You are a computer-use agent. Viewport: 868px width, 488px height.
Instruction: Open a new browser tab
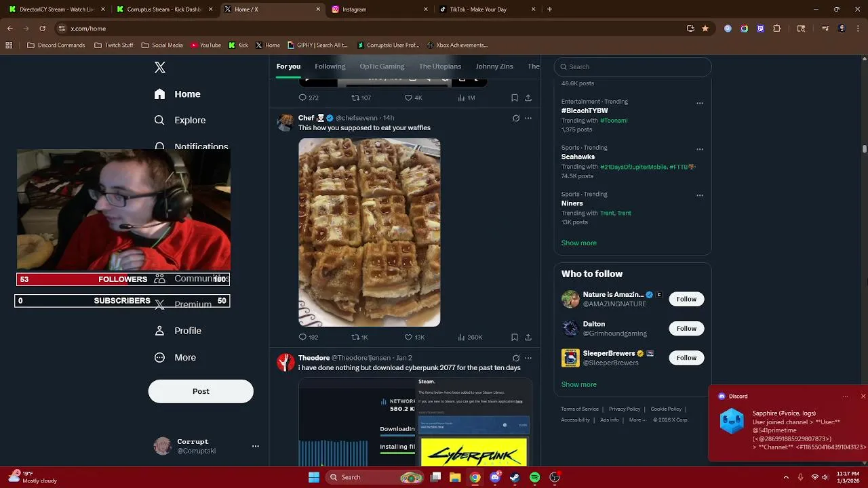pyautogui.click(x=549, y=9)
